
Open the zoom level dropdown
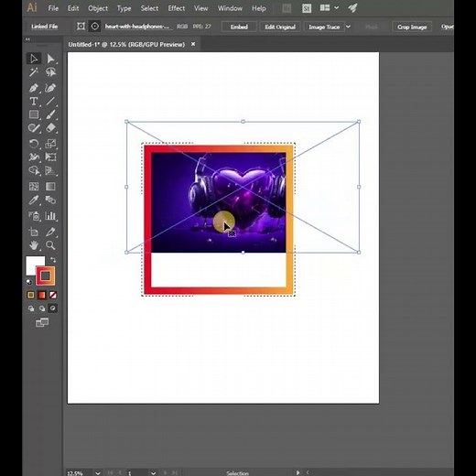pyautogui.click(x=98, y=473)
